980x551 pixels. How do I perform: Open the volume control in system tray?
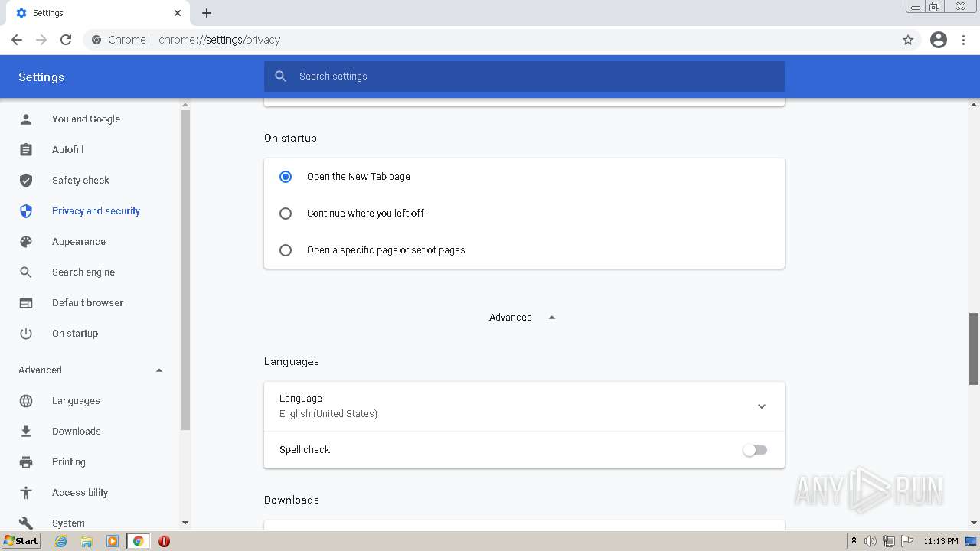[x=871, y=541]
